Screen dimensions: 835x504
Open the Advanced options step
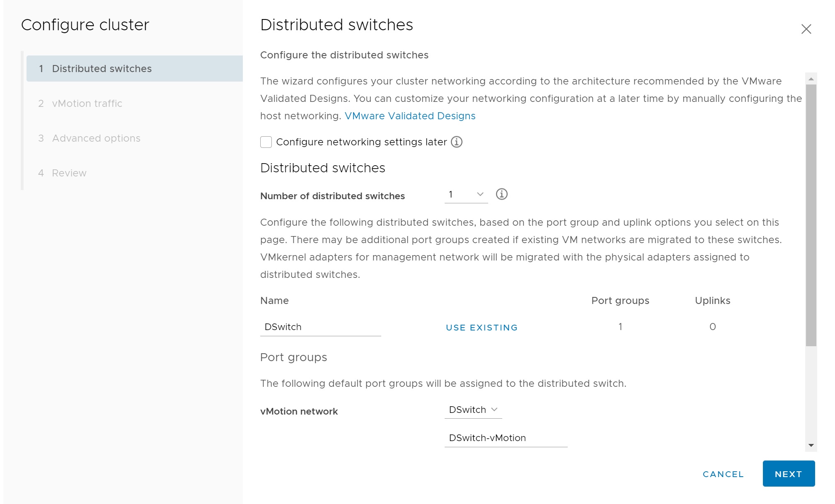[96, 138]
